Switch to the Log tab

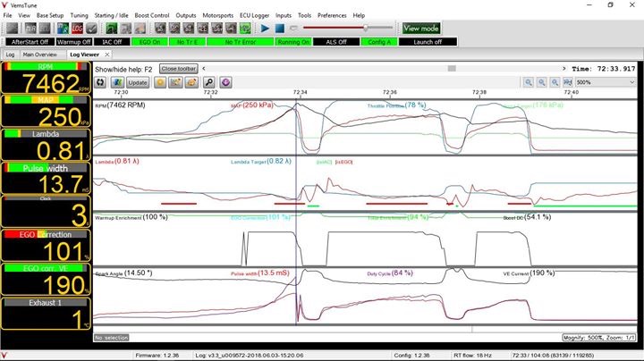tap(10, 55)
